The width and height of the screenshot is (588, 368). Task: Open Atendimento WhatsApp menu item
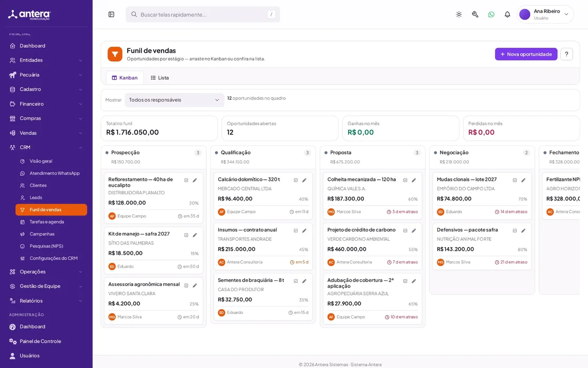point(51,173)
